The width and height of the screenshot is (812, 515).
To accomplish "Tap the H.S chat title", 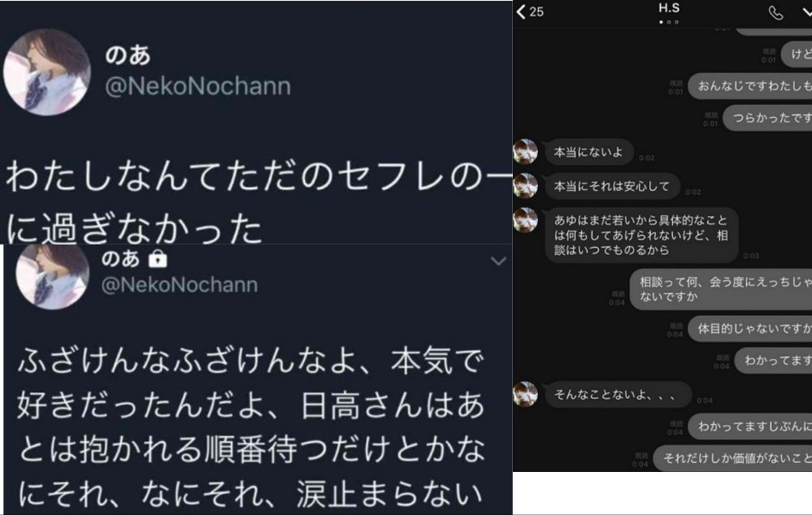I will pyautogui.click(x=670, y=8).
